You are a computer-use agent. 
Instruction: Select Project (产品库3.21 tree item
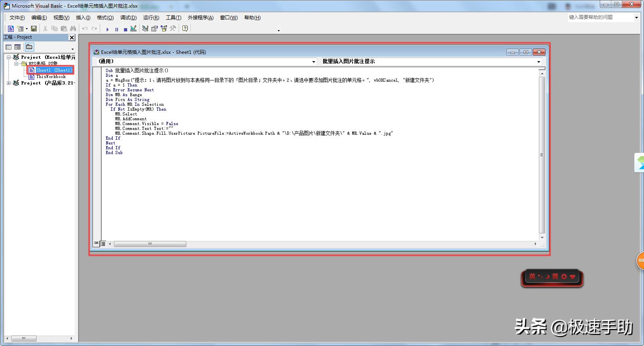coord(48,83)
